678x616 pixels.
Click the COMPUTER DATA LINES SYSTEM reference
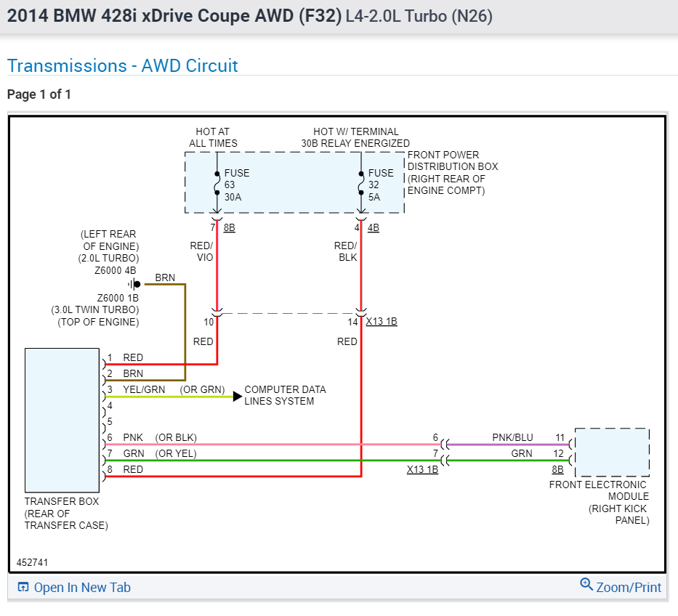coord(285,396)
